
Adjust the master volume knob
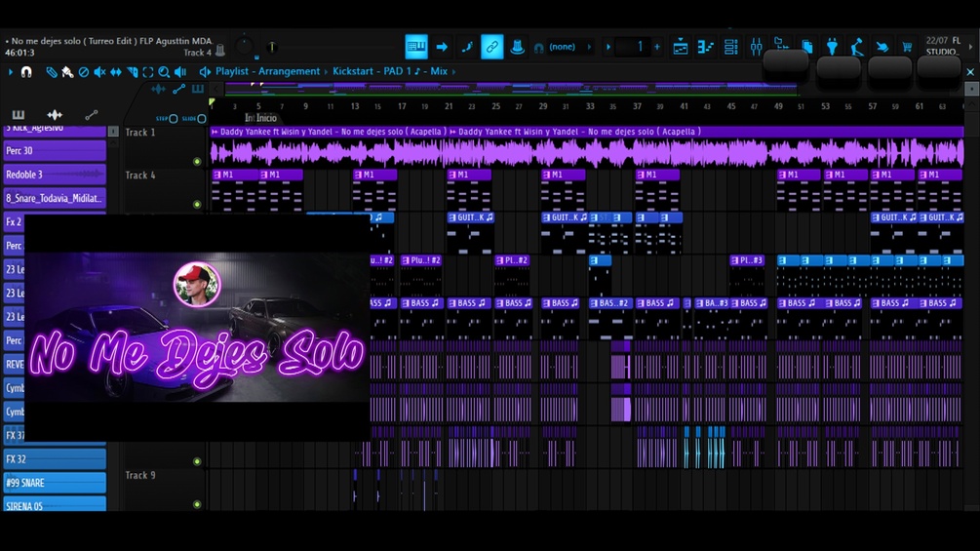tap(245, 46)
